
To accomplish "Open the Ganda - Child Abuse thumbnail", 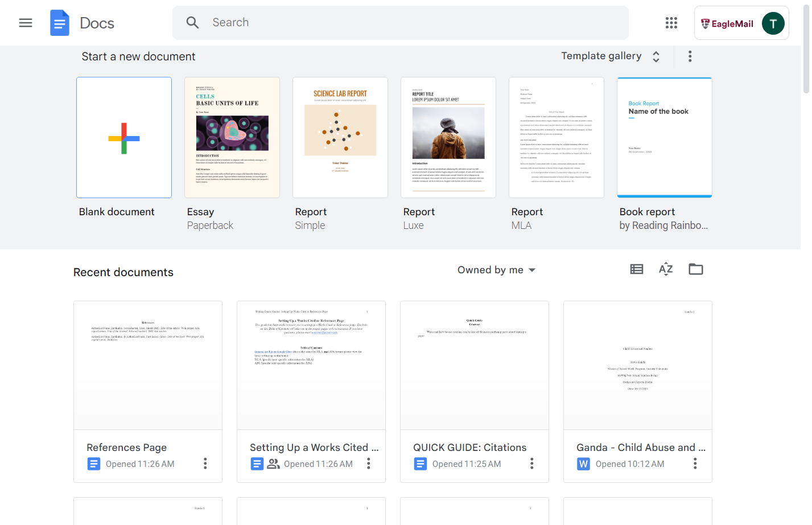I will click(638, 366).
